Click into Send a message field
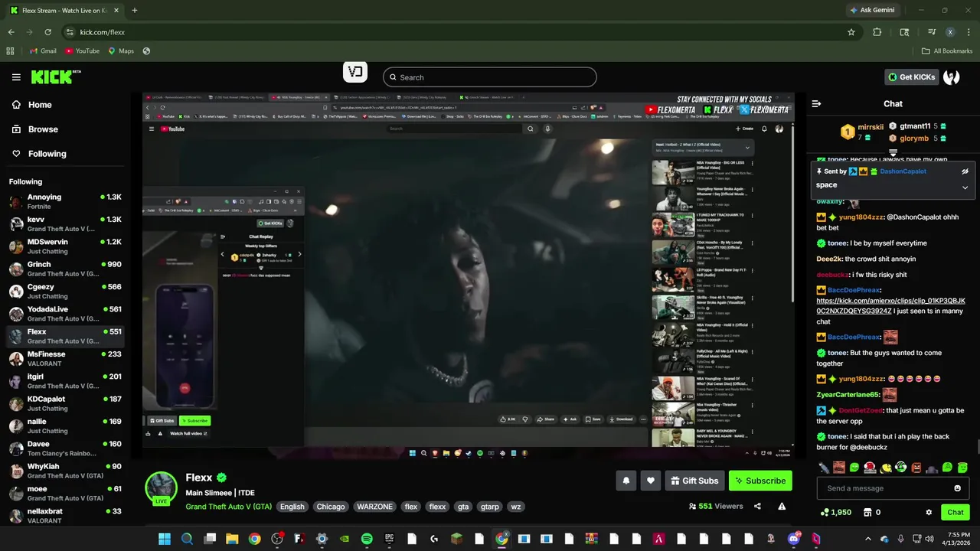Image resolution: width=980 pixels, height=551 pixels. (x=883, y=488)
